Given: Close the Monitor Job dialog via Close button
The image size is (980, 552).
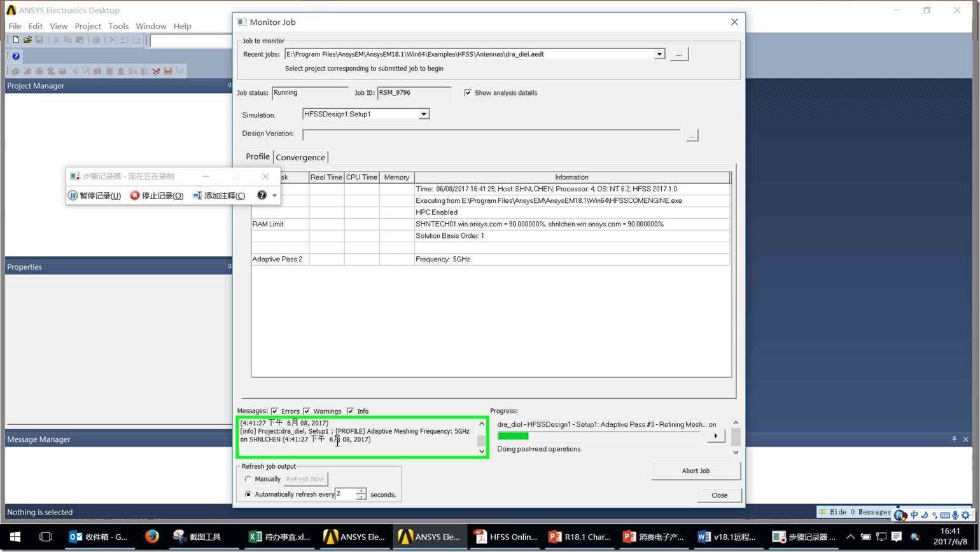Looking at the screenshot, I should (719, 495).
